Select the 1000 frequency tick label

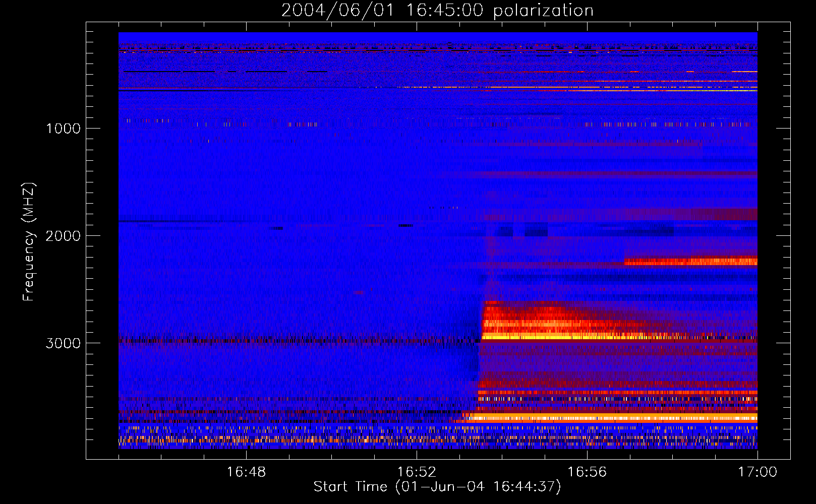point(63,129)
